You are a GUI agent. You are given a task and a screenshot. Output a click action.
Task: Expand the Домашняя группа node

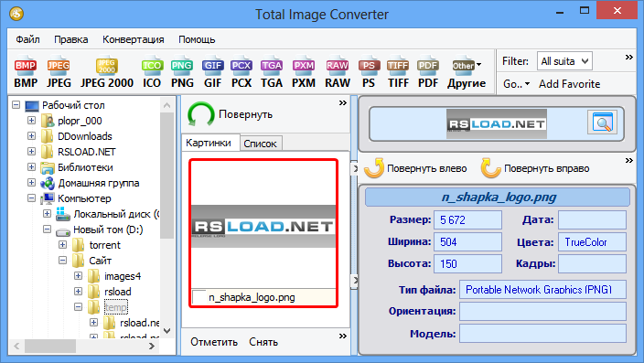tap(32, 182)
